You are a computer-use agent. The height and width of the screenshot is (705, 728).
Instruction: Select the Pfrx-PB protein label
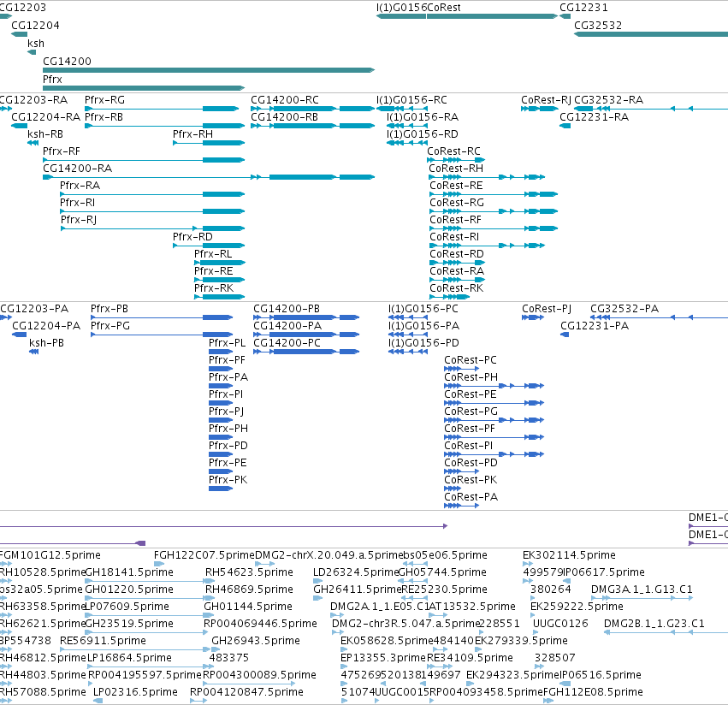coord(109,309)
